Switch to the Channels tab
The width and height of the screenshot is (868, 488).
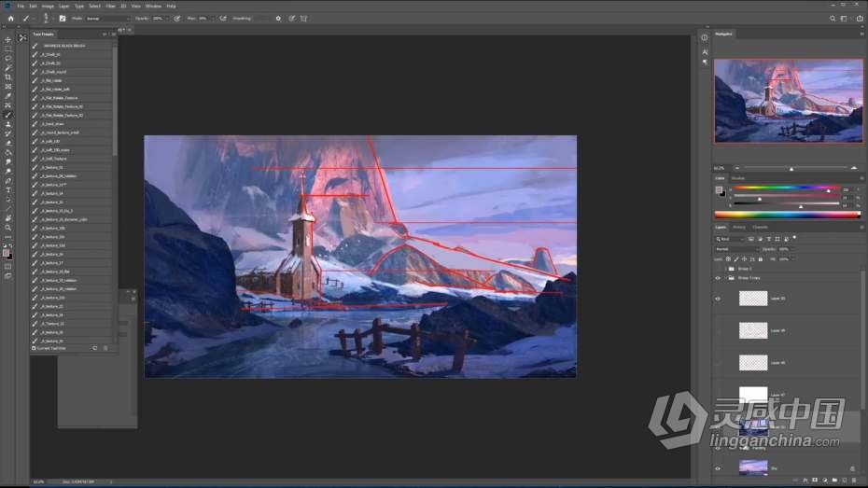coord(760,228)
